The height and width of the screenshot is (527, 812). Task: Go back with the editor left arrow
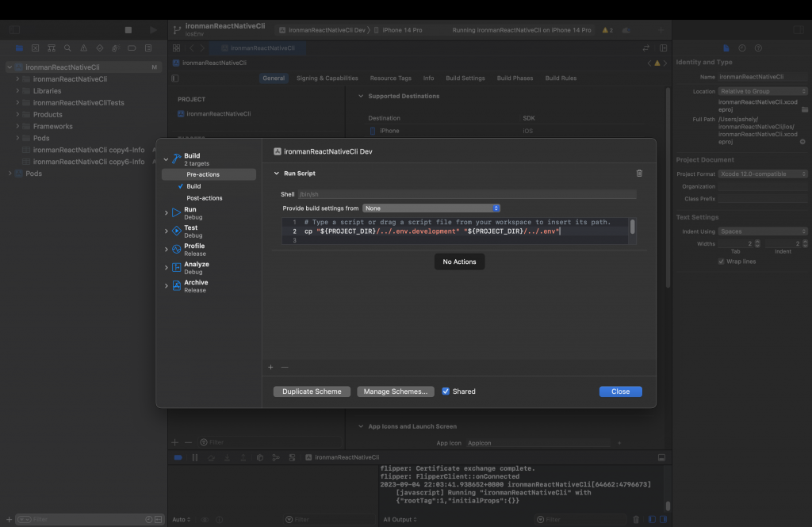click(192, 48)
